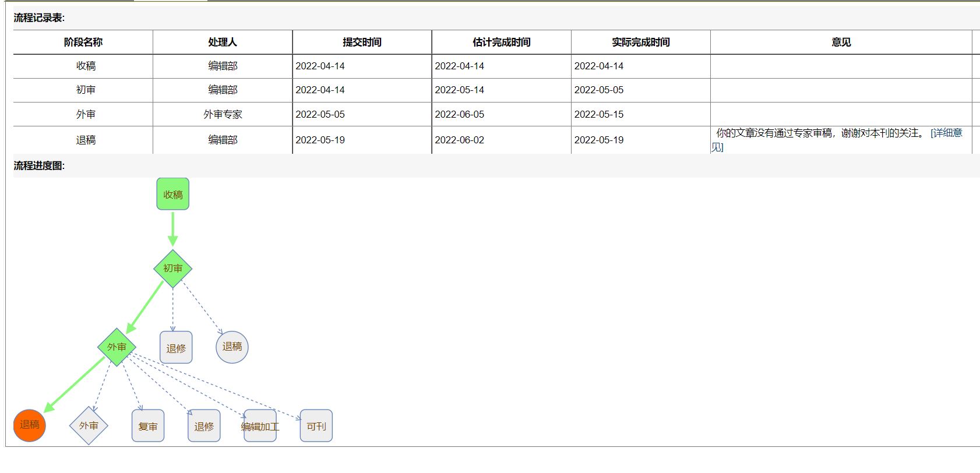The height and width of the screenshot is (473, 980).
Task: Select the 编辑加工 node
Action: coord(260,426)
